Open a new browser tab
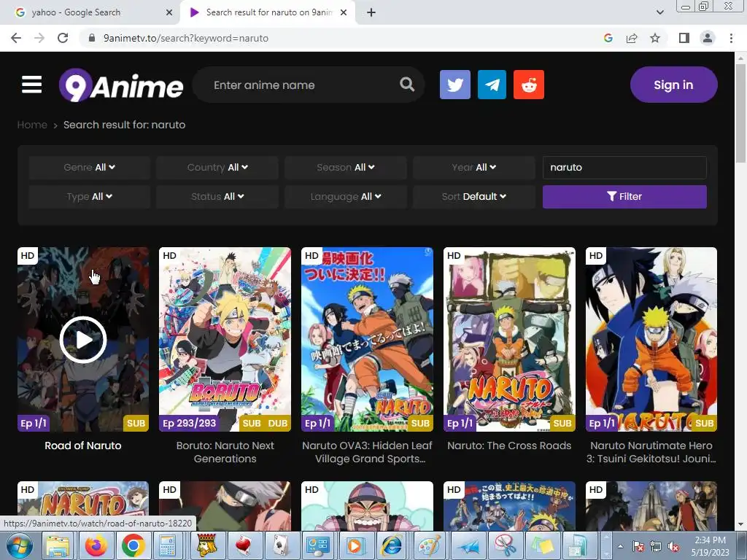The width and height of the screenshot is (747, 560). [x=371, y=12]
